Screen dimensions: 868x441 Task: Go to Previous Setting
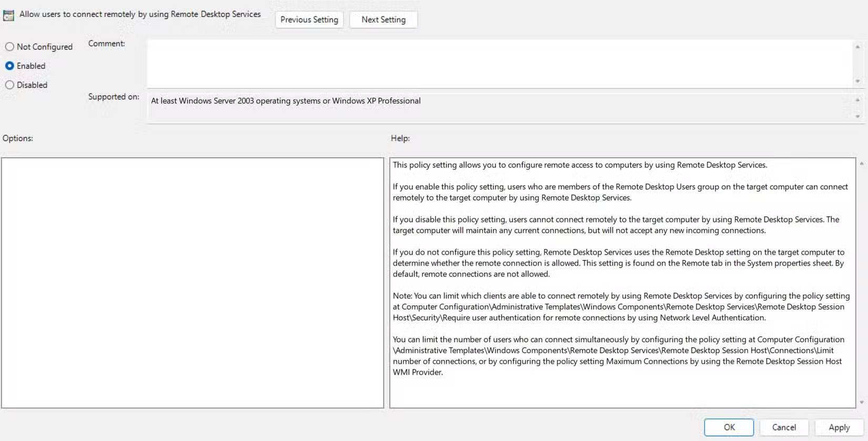pyautogui.click(x=309, y=19)
